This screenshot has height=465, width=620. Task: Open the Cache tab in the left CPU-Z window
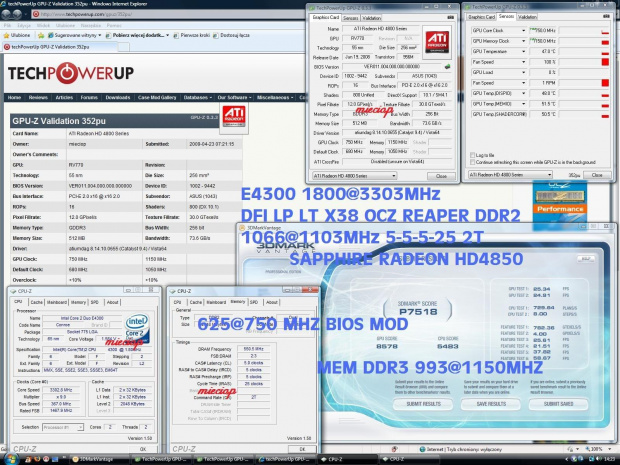(x=36, y=302)
